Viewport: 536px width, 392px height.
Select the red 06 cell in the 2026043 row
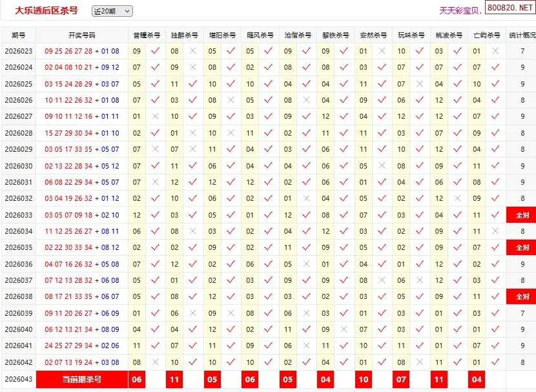point(137,380)
